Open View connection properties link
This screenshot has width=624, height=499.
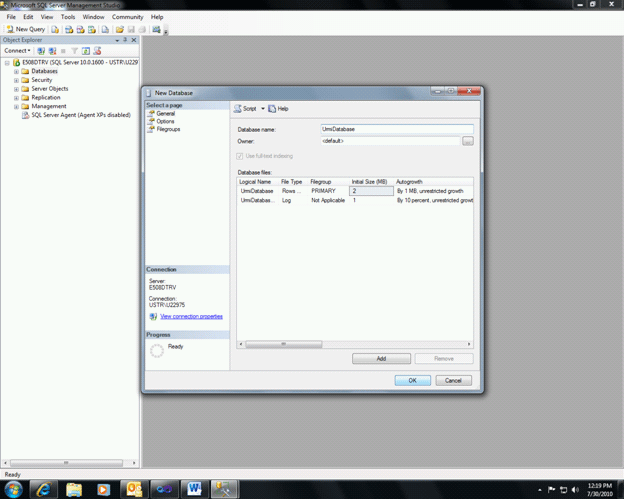coord(191,316)
